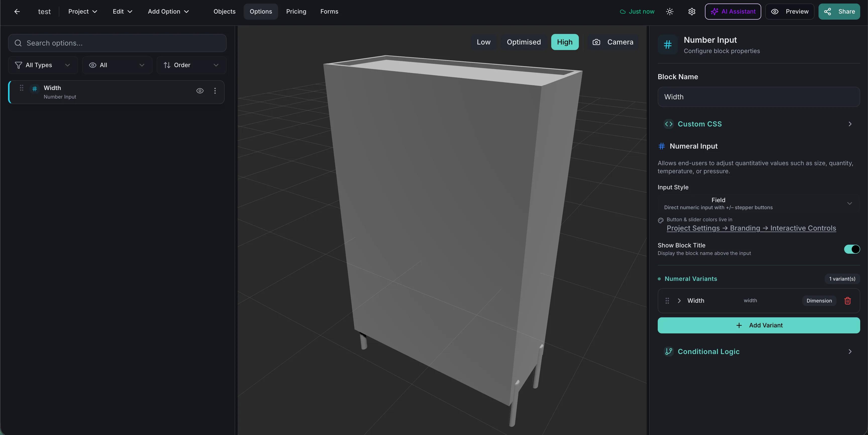Click the sort arrows Order icon
The width and height of the screenshot is (868, 435).
(167, 65)
